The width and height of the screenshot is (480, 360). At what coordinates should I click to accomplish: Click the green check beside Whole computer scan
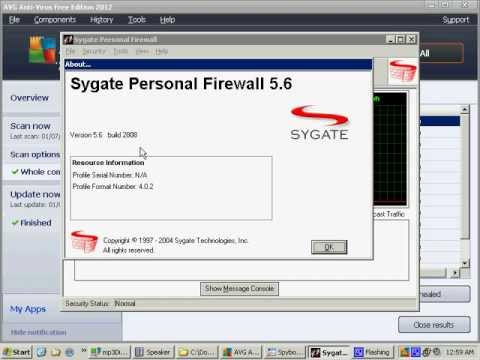click(x=15, y=172)
